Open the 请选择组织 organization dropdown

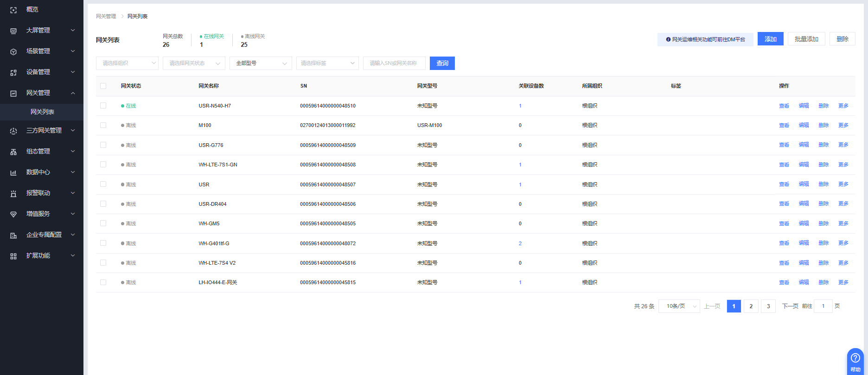click(x=127, y=63)
